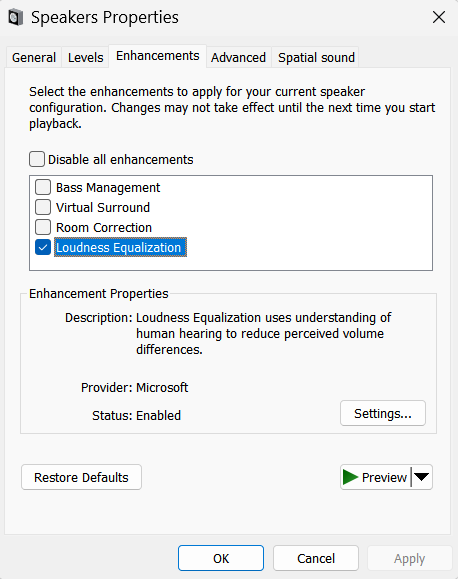Open the Preview dropdown arrow
The image size is (458, 579).
(x=422, y=477)
